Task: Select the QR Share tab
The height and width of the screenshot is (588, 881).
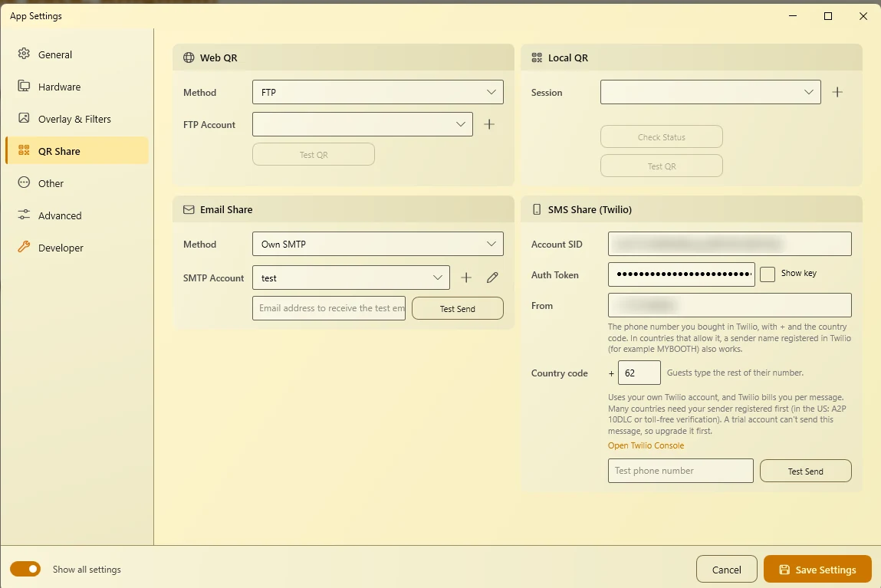Action: point(77,150)
